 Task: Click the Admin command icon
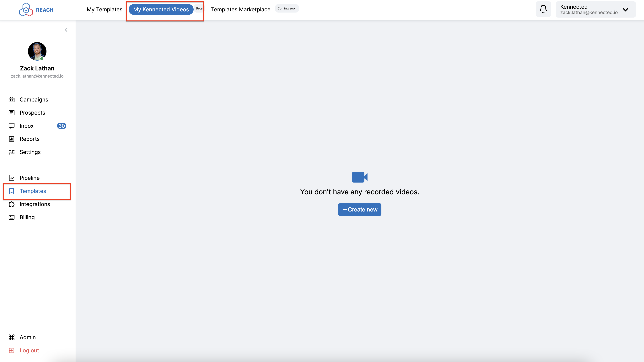(12, 337)
